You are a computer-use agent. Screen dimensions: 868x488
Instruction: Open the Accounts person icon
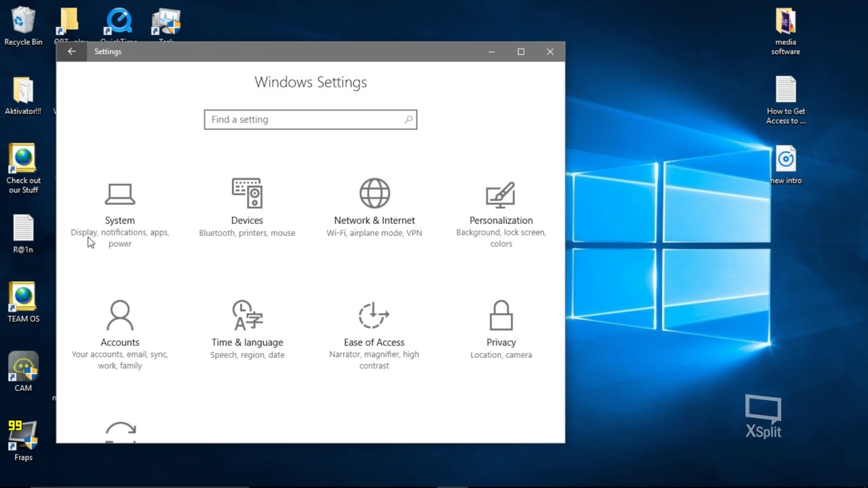click(120, 315)
